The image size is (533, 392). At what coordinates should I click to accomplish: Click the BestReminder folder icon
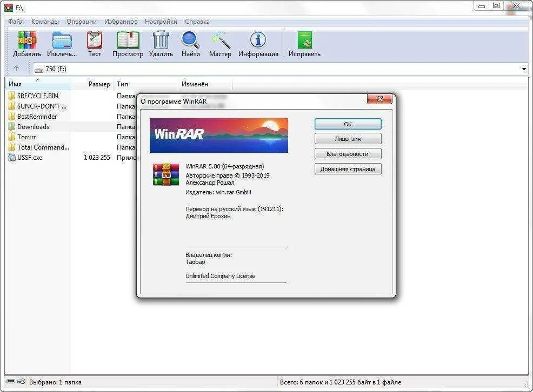(12, 117)
